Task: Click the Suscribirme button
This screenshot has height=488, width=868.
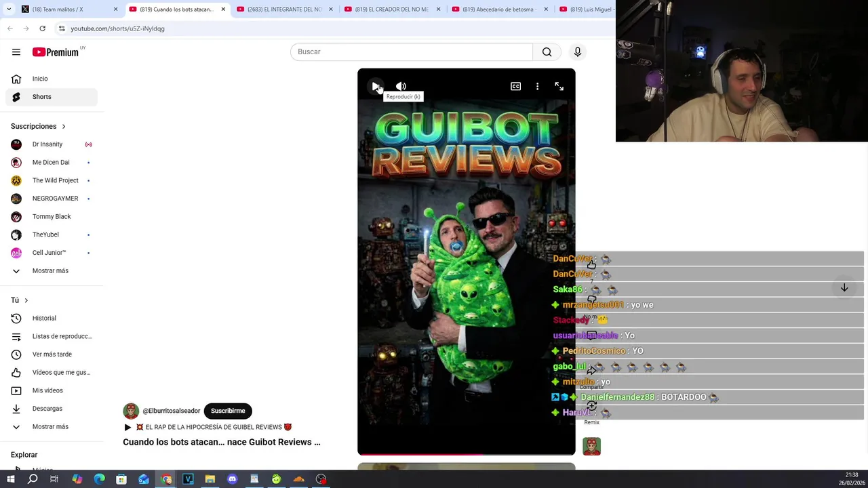Action: 228,411
